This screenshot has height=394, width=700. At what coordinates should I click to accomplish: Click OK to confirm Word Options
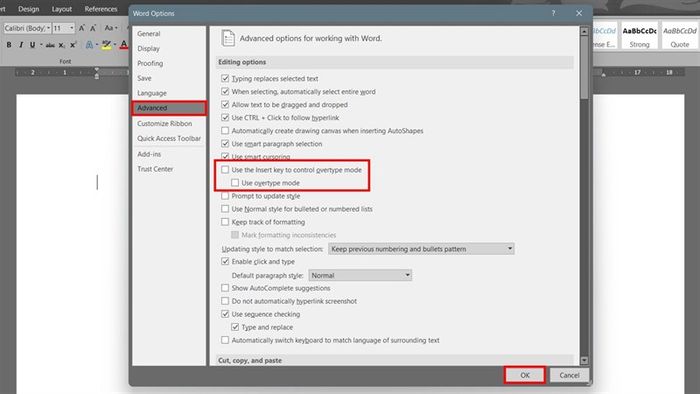525,375
